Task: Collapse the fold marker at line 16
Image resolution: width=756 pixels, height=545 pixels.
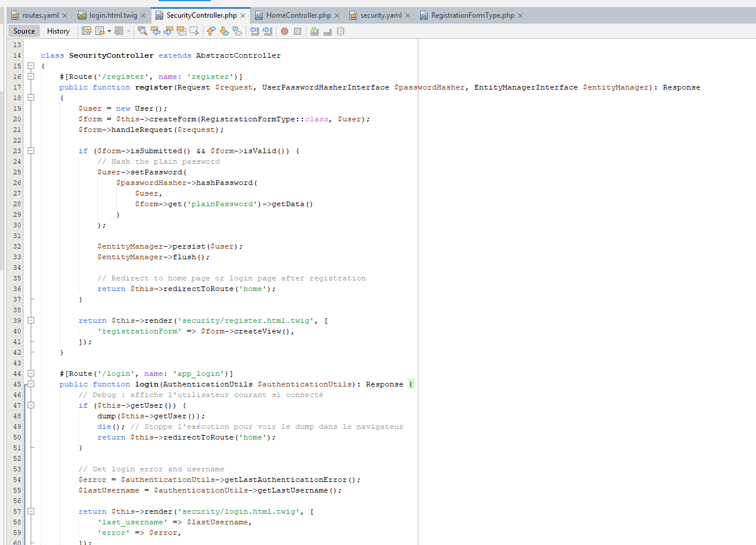Action: point(31,77)
